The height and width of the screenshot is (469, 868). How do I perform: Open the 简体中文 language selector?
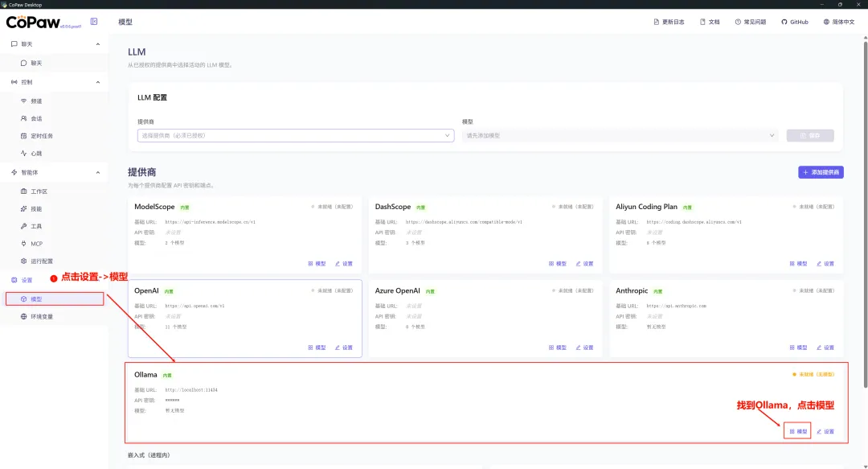pos(838,22)
